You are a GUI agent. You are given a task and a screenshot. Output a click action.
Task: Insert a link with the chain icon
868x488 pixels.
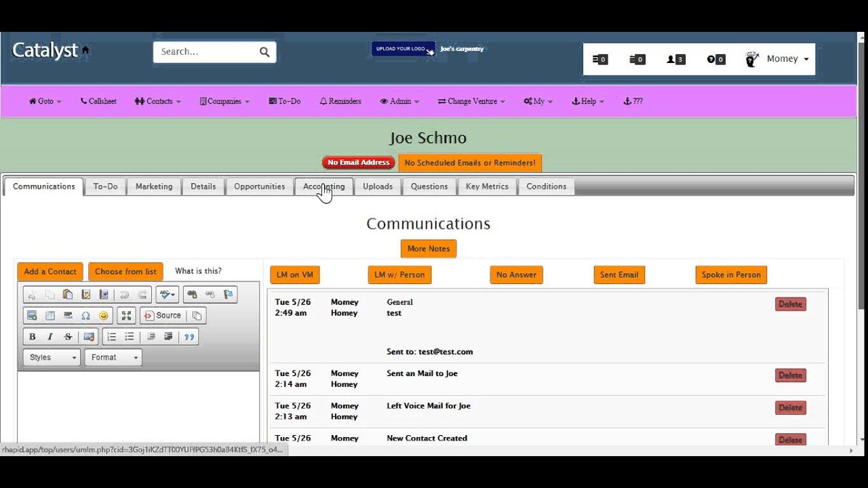tap(192, 295)
